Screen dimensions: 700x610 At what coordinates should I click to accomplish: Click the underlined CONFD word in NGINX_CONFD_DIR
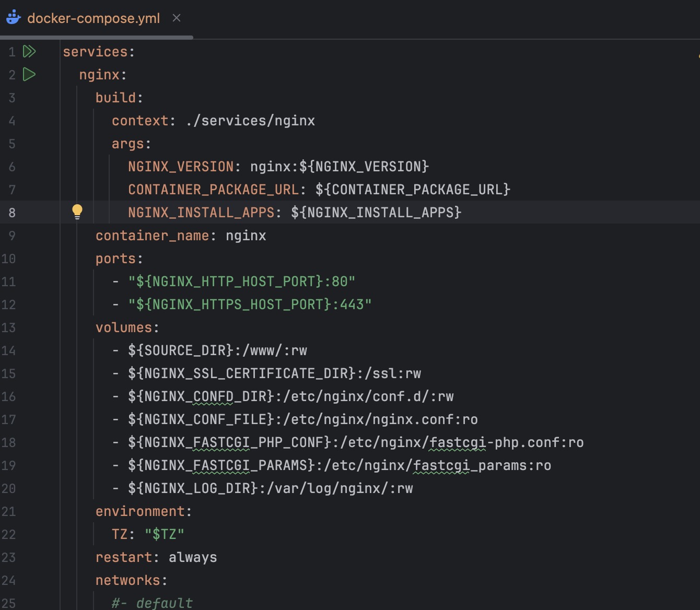(x=213, y=396)
